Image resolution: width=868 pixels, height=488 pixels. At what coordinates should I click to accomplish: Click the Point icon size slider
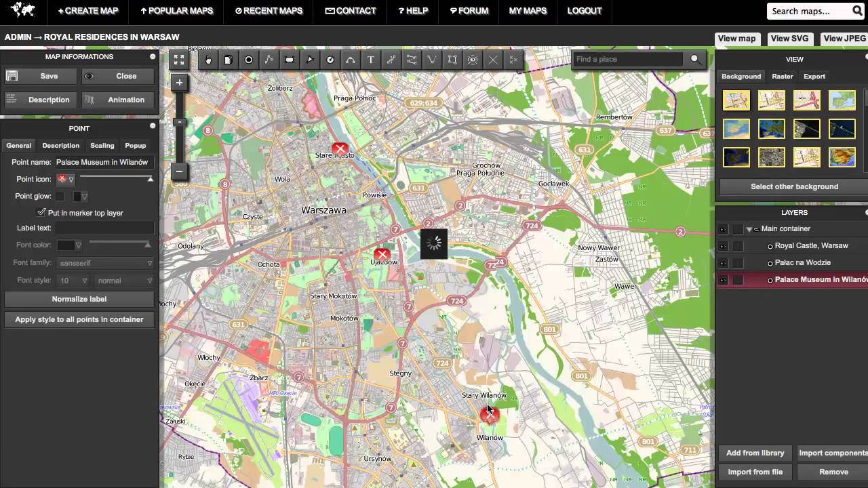(x=116, y=178)
